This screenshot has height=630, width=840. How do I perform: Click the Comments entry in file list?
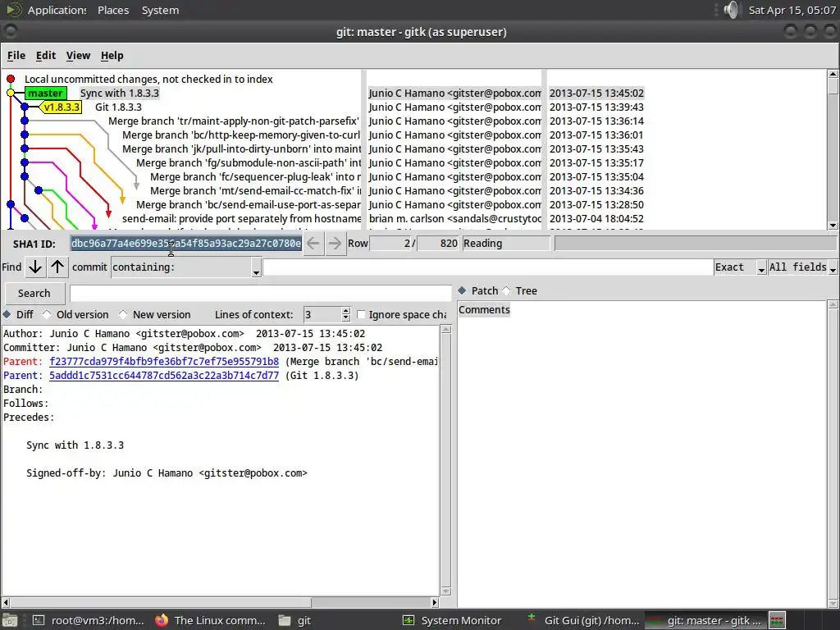484,309
